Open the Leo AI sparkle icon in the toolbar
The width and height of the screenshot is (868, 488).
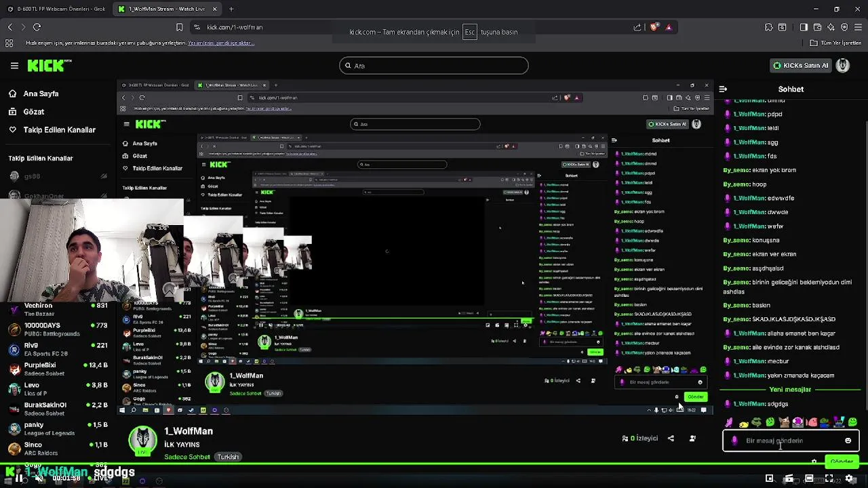pos(831,27)
